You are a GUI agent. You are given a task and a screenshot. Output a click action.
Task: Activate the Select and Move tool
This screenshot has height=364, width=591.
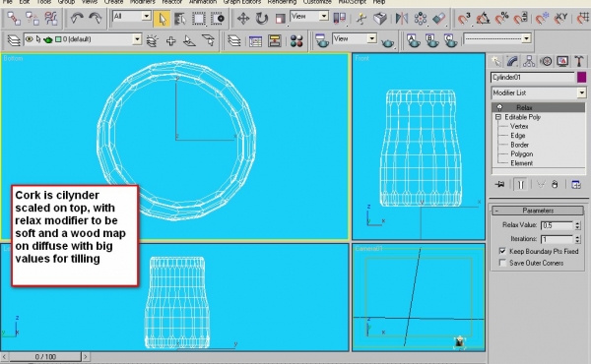(x=243, y=19)
